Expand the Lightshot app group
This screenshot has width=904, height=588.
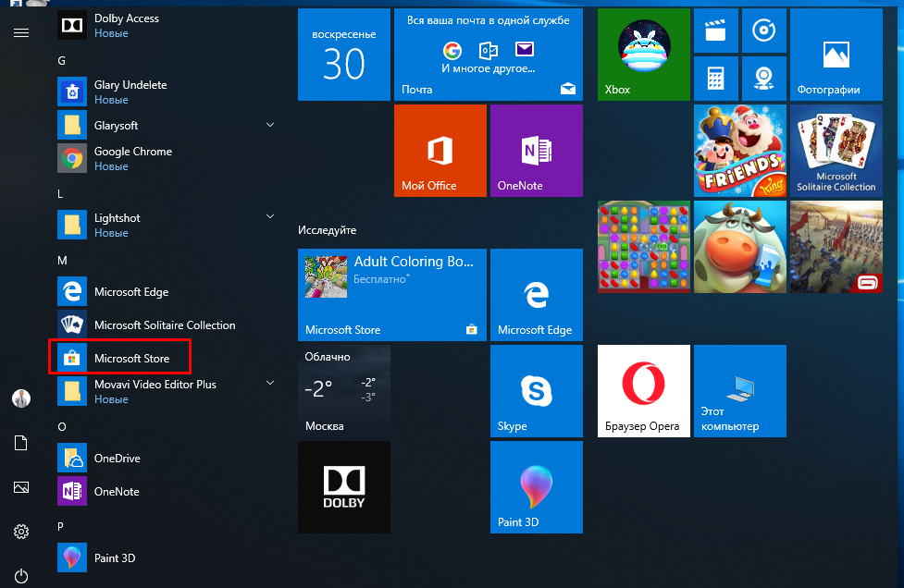269,217
